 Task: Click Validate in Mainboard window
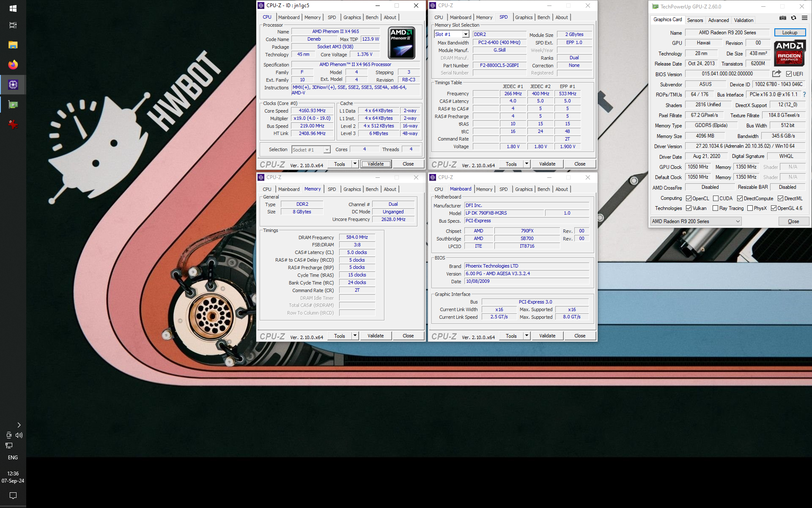(x=547, y=336)
